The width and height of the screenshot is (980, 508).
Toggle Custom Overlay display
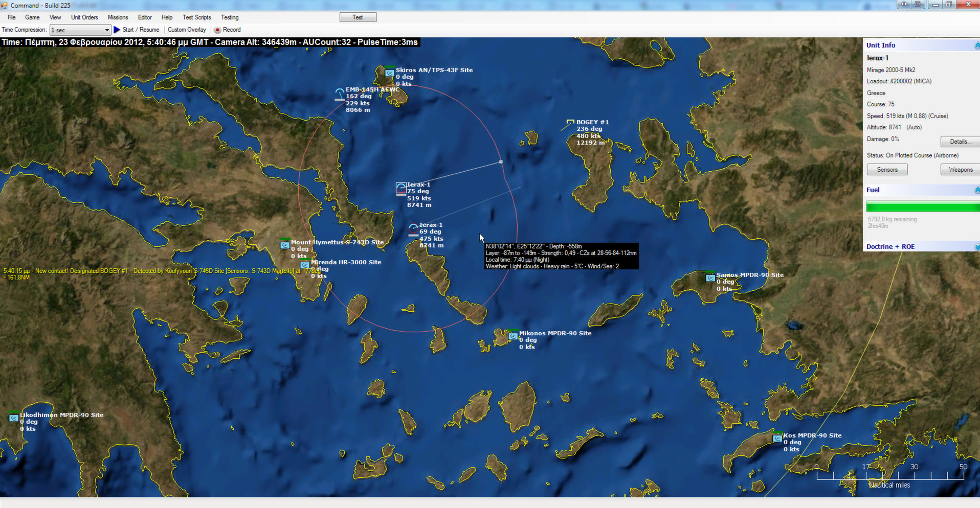pos(187,30)
